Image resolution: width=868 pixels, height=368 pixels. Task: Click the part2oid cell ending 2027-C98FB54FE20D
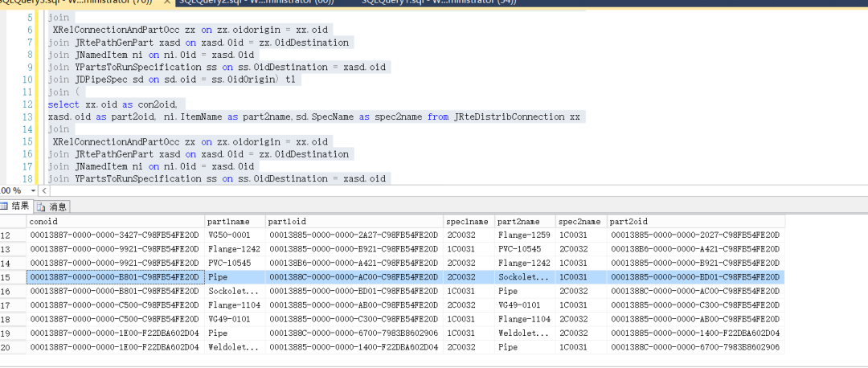point(696,235)
